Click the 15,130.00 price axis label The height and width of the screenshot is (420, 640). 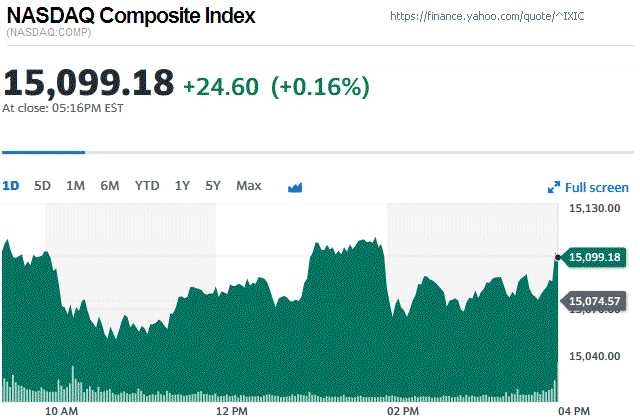(x=595, y=208)
